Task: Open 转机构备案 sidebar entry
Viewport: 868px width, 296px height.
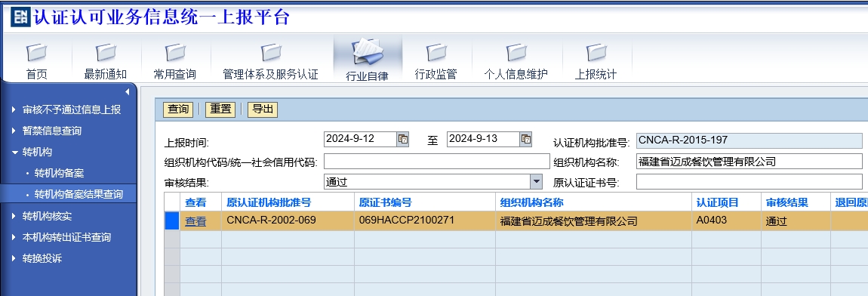Action: pos(59,173)
